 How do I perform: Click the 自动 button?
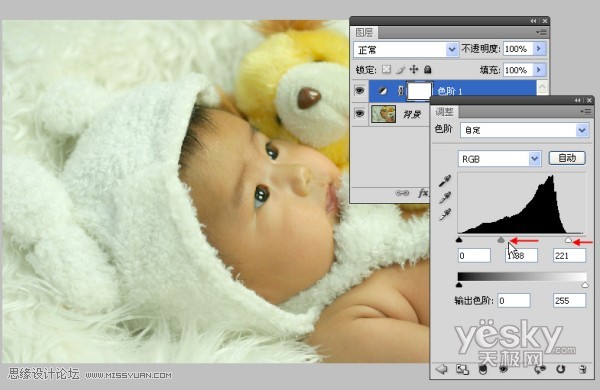point(567,158)
